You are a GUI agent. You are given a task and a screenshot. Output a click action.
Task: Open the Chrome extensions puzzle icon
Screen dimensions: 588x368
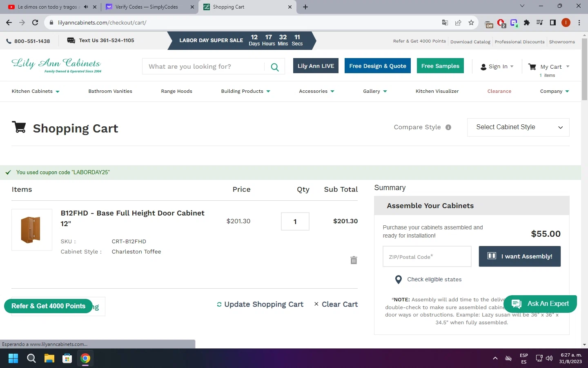click(x=527, y=22)
